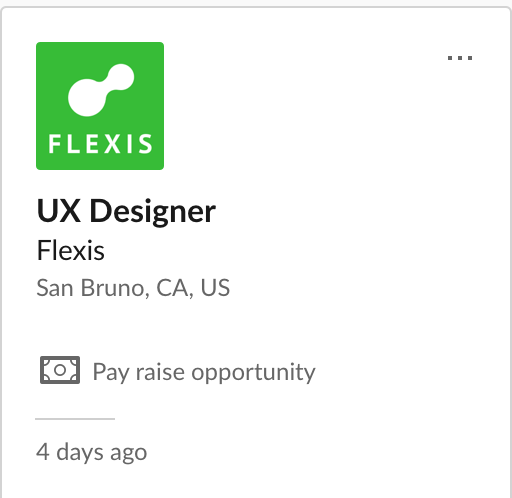The image size is (512, 498).
Task: Select the Pay raise opportunity label
Action: tap(204, 372)
